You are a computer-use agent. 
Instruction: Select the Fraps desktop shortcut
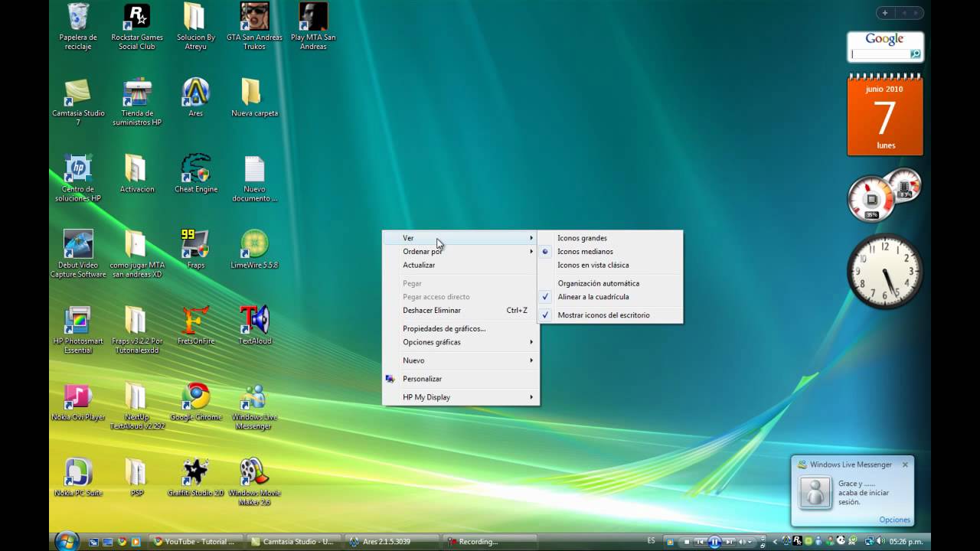click(x=196, y=249)
